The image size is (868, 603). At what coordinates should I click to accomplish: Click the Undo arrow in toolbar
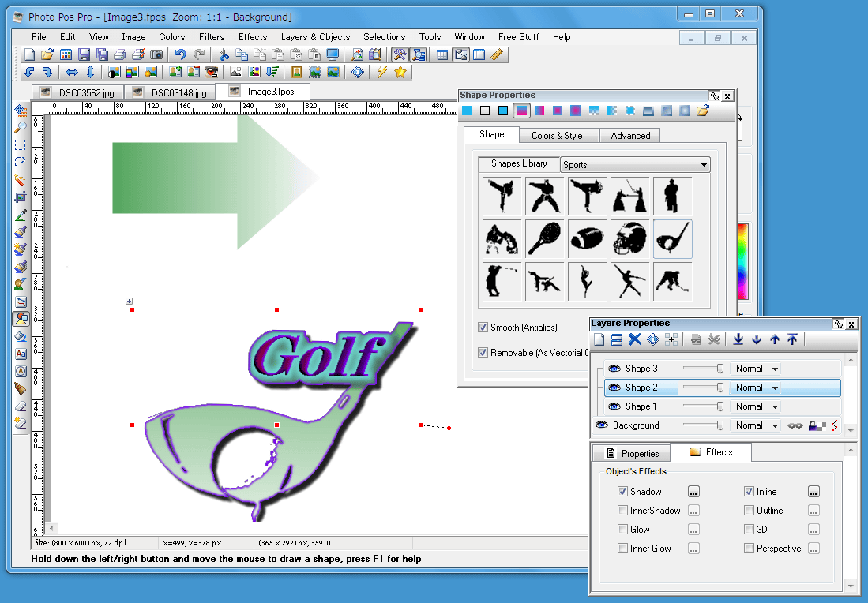pyautogui.click(x=181, y=54)
